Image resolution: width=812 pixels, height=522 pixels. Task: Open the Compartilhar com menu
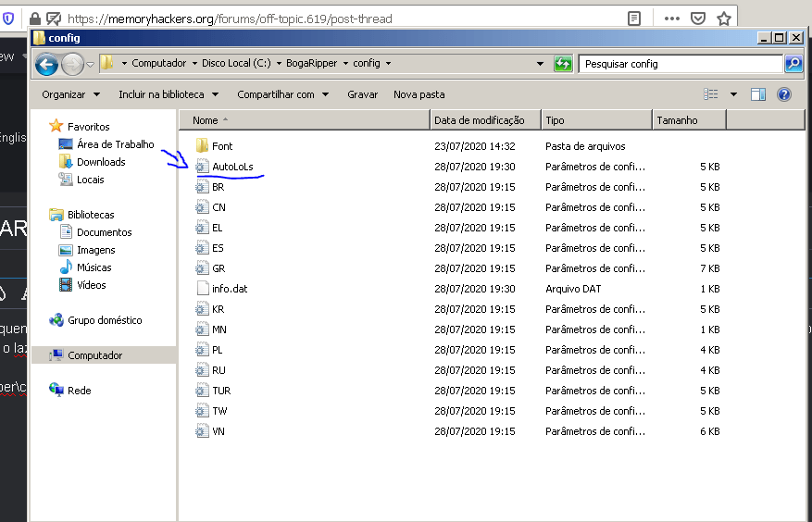[282, 94]
